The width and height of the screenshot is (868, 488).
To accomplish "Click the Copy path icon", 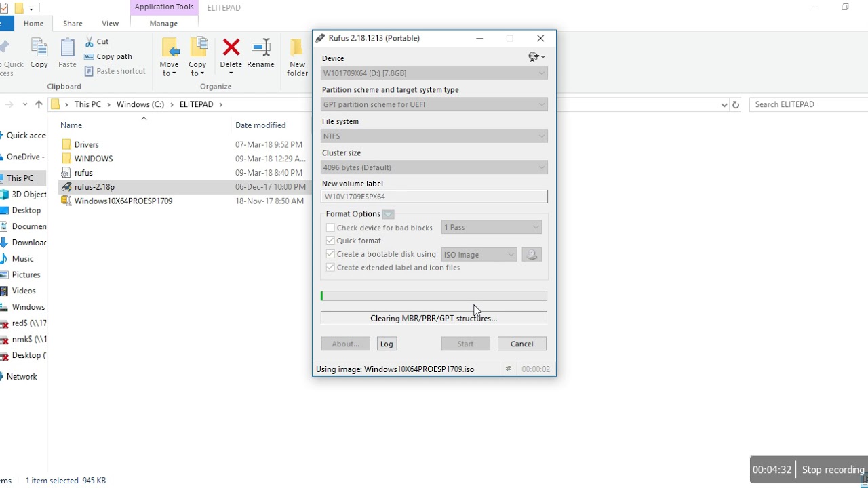I will [89, 57].
